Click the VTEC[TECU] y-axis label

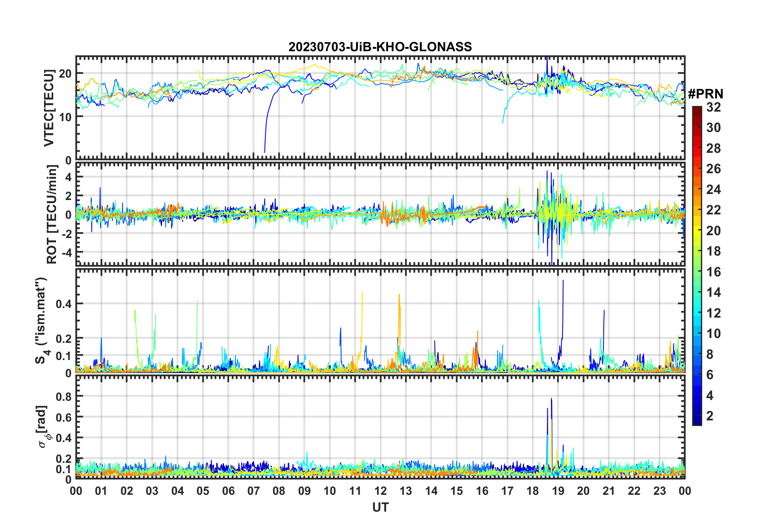coord(49,108)
